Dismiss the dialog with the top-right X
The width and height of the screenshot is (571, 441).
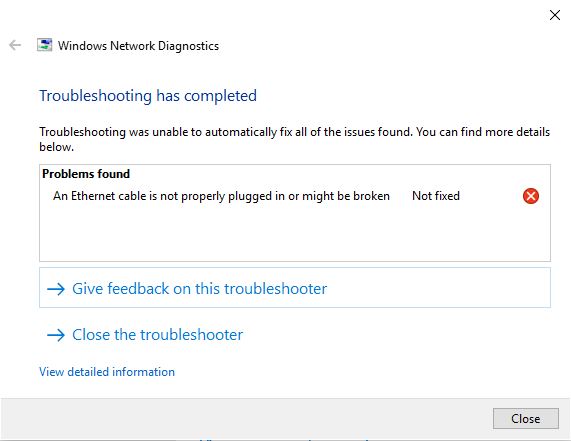(555, 15)
